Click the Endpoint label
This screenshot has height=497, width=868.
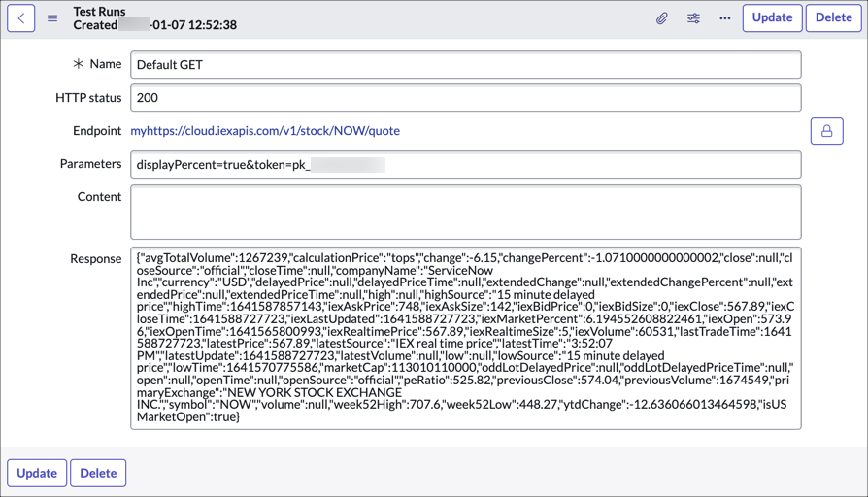coord(97,131)
